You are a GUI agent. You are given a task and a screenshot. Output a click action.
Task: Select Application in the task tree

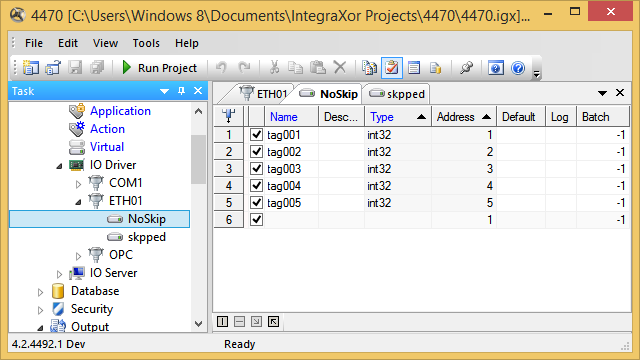click(x=120, y=111)
